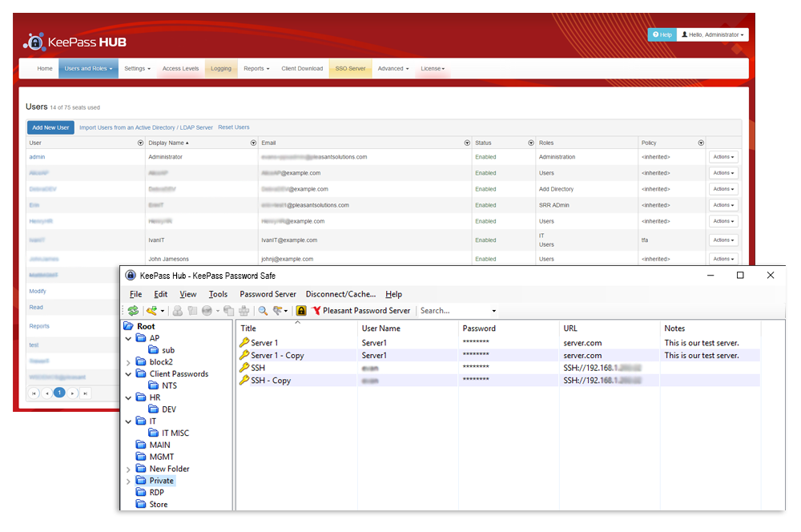Viewport: 801px width, 532px height.
Task: Open the Search box dropdown arrow
Action: (x=493, y=311)
